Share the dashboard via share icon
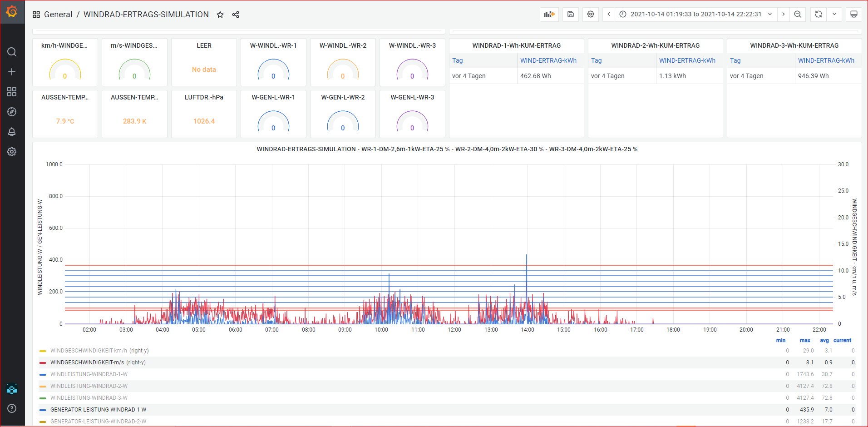The image size is (868, 427). 236,15
